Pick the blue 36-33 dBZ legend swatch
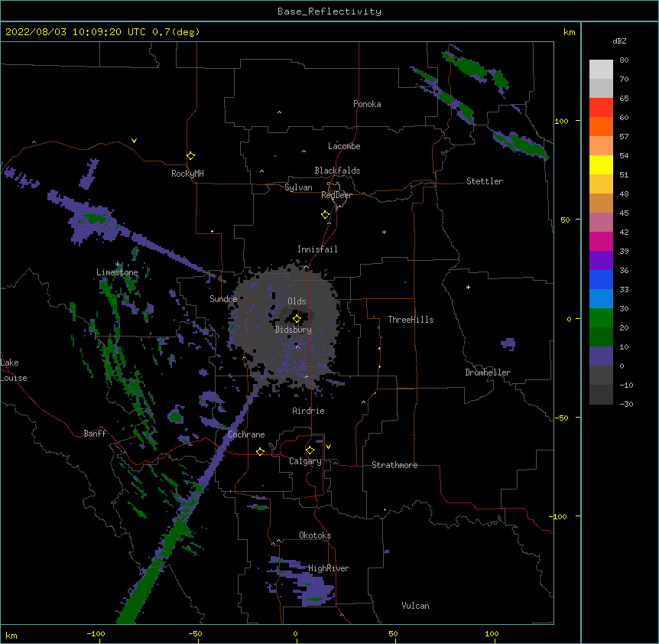This screenshot has width=659, height=644. 601,279
